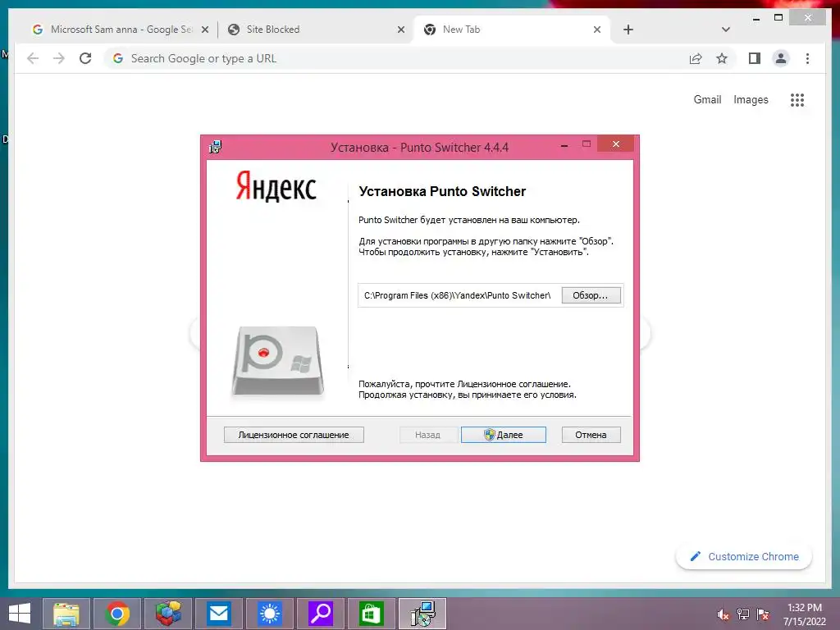Click the Punto Switcher key image
The height and width of the screenshot is (630, 840).
click(x=277, y=361)
